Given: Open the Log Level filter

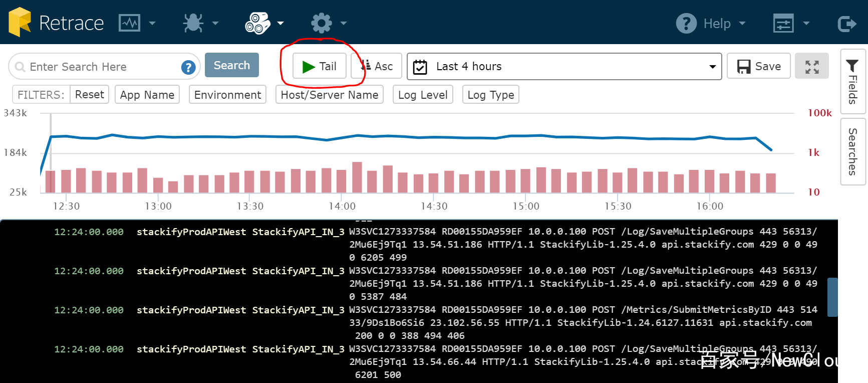Looking at the screenshot, I should point(423,95).
